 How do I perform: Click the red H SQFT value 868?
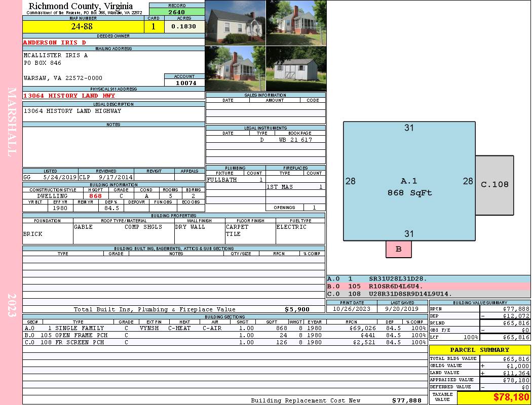[96, 196]
